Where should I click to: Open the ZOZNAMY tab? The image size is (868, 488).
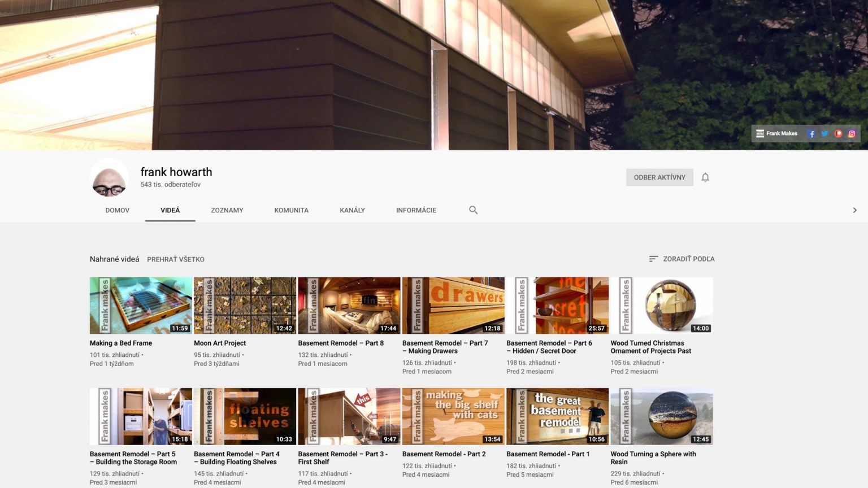pyautogui.click(x=227, y=210)
